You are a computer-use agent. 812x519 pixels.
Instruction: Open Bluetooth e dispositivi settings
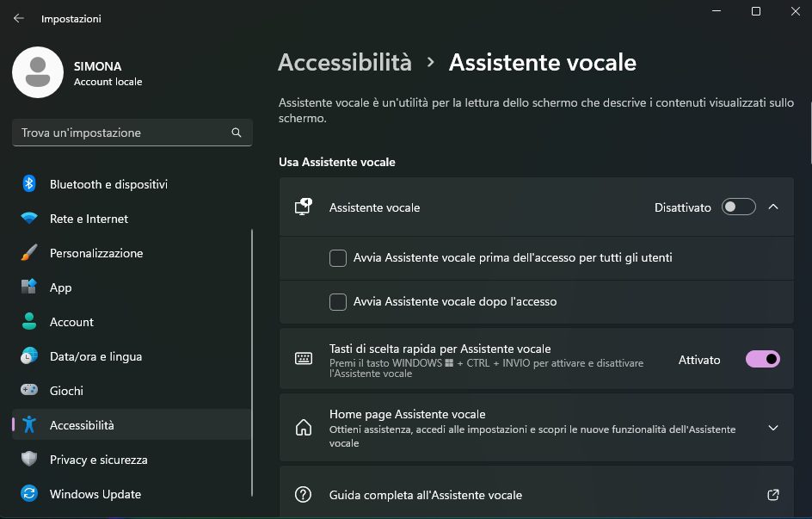[x=132, y=184]
